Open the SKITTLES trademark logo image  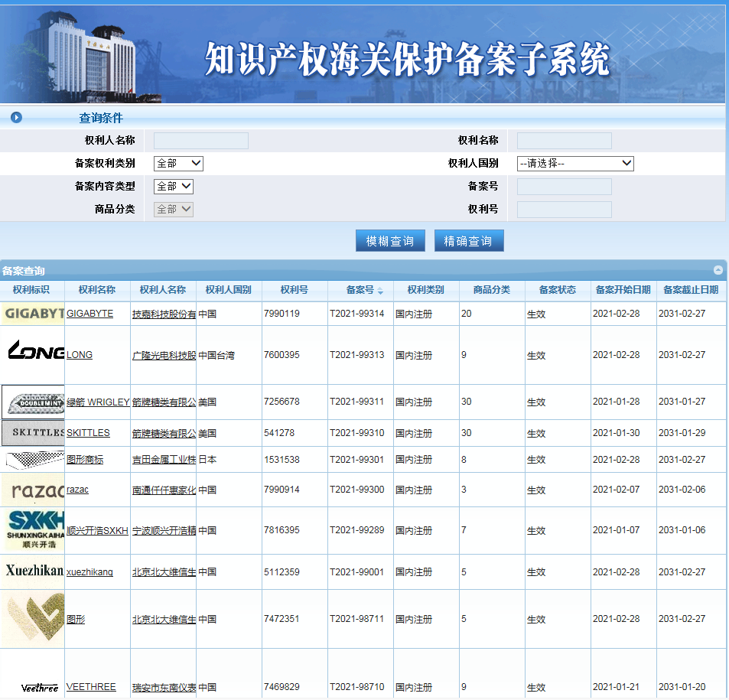33,433
